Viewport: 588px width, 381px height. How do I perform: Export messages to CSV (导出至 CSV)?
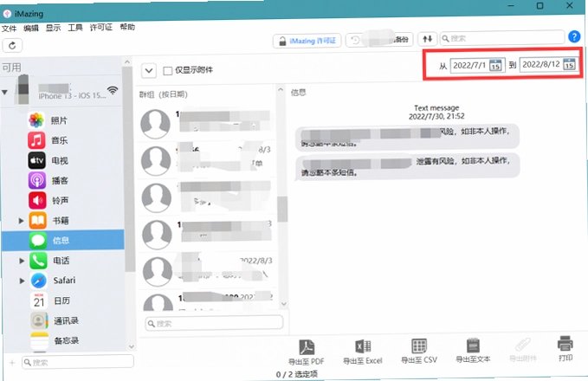(419, 351)
